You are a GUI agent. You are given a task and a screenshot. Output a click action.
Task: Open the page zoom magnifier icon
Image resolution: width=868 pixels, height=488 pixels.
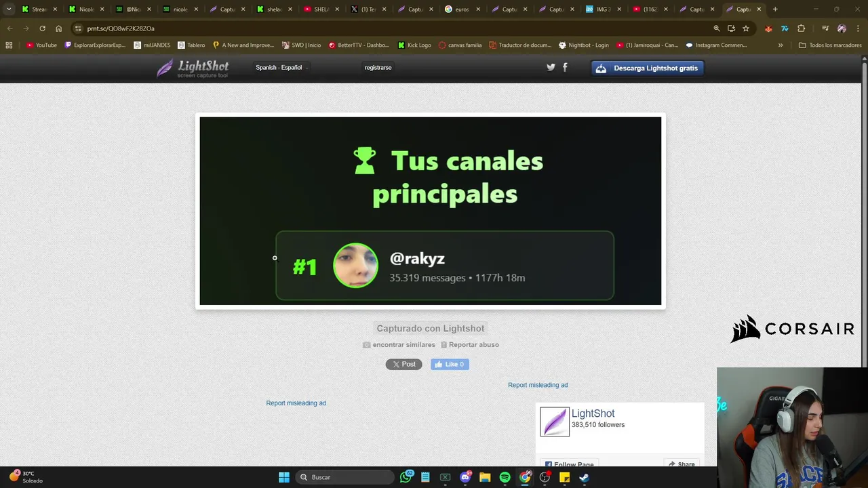pos(717,28)
